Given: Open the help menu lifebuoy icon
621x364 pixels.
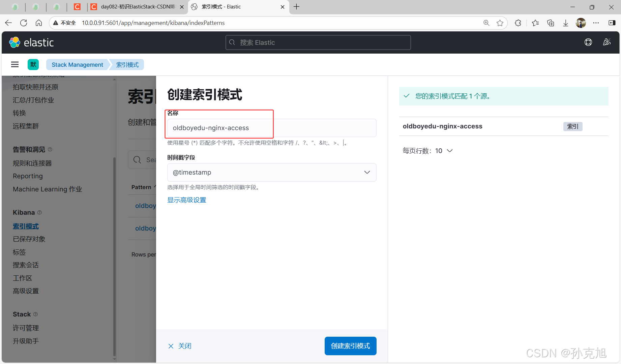Looking at the screenshot, I should click(588, 42).
